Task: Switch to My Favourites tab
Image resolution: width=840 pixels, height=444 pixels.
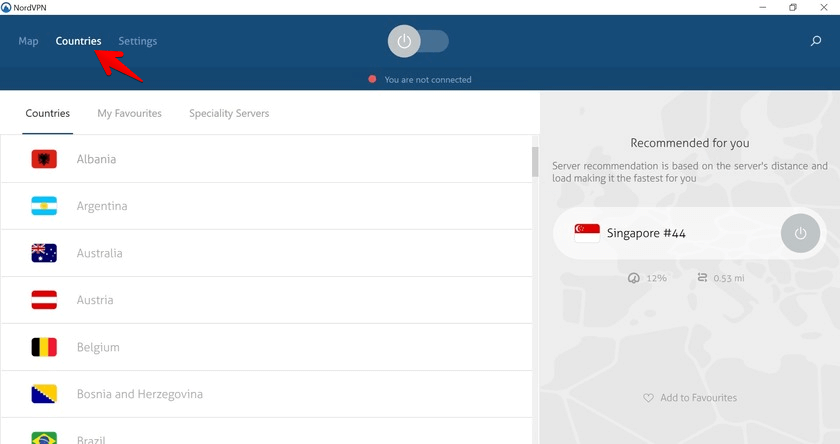Action: pos(130,114)
